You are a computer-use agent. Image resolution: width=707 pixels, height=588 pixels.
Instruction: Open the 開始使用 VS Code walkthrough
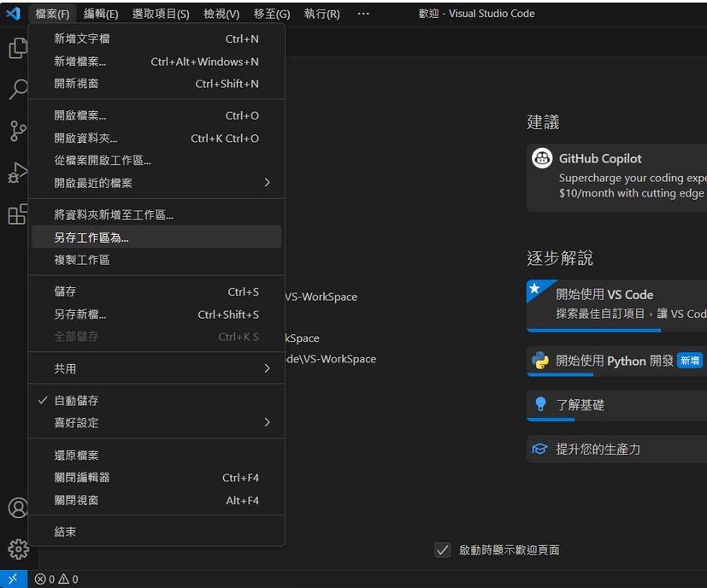[617, 306]
